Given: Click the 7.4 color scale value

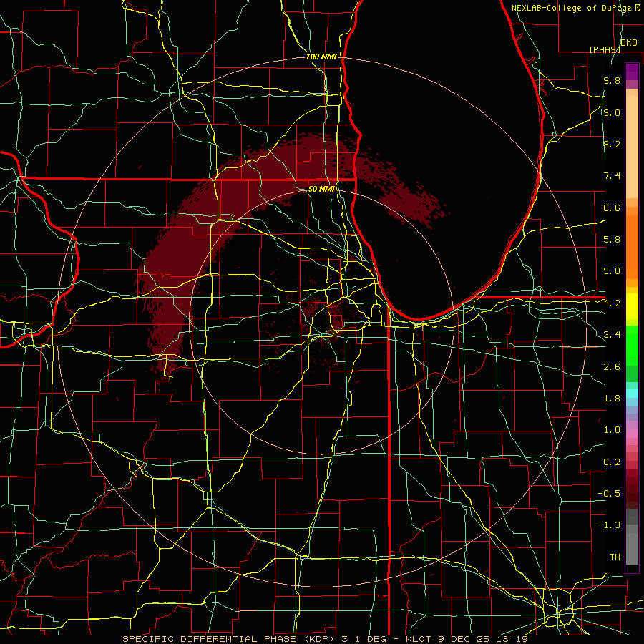Looking at the screenshot, I should pos(612,176).
